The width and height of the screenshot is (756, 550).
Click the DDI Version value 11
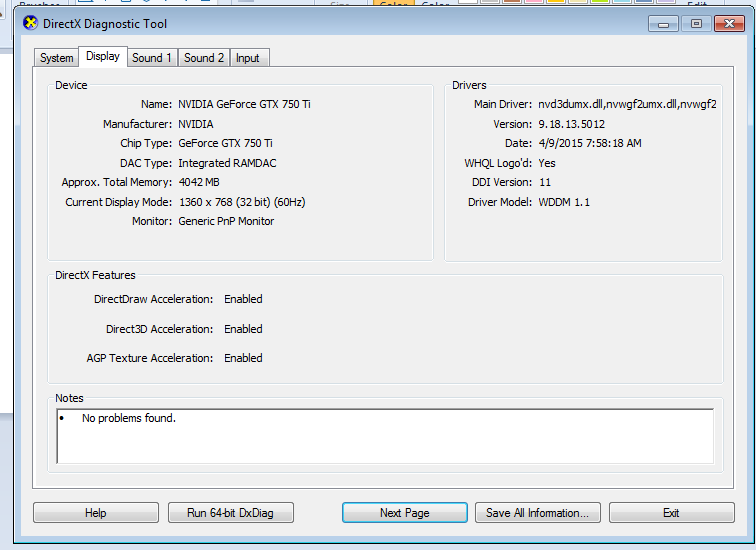tap(545, 182)
